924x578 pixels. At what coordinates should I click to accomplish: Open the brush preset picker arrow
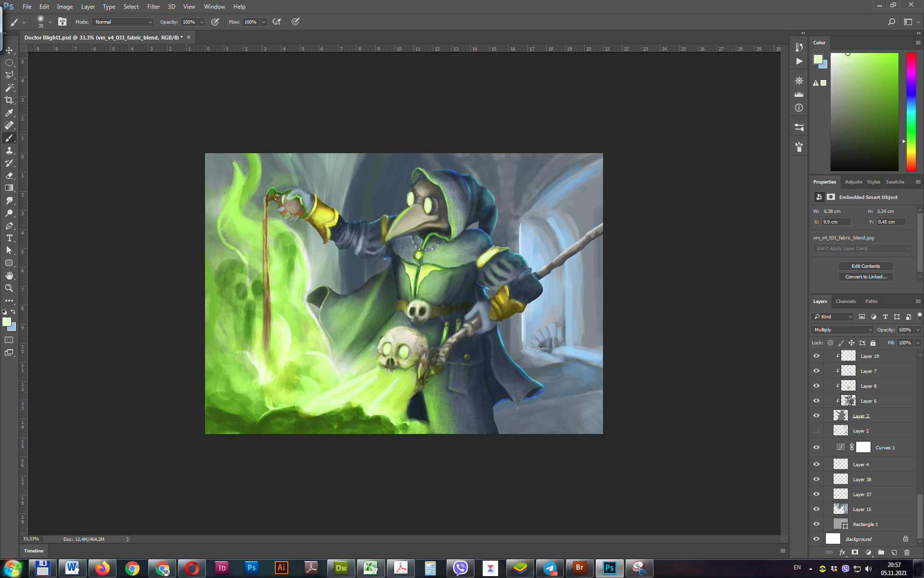[x=50, y=22]
